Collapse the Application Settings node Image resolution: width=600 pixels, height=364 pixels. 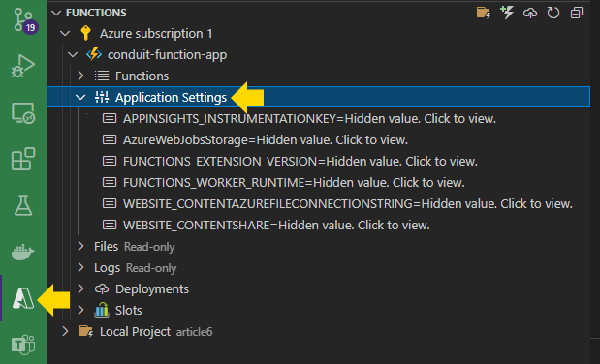[x=80, y=98]
